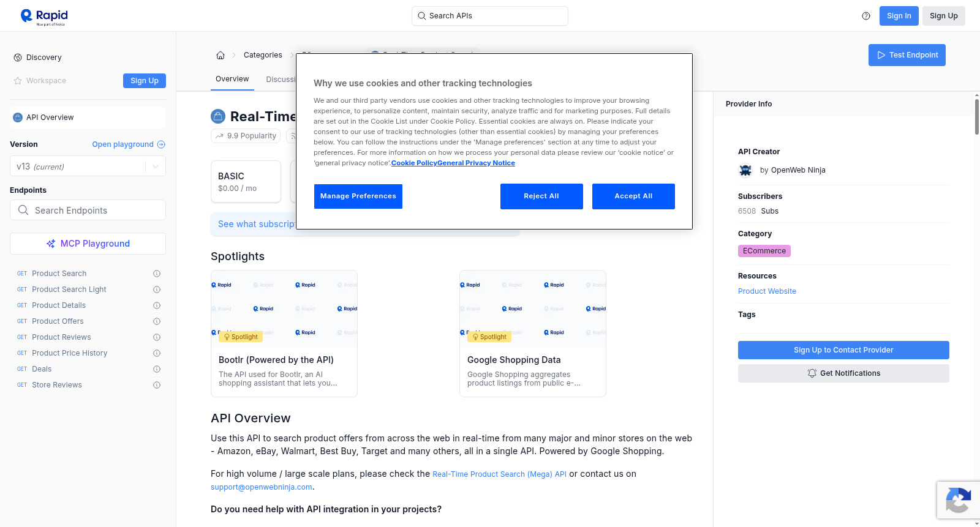Click Manage Preferences button

click(358, 196)
